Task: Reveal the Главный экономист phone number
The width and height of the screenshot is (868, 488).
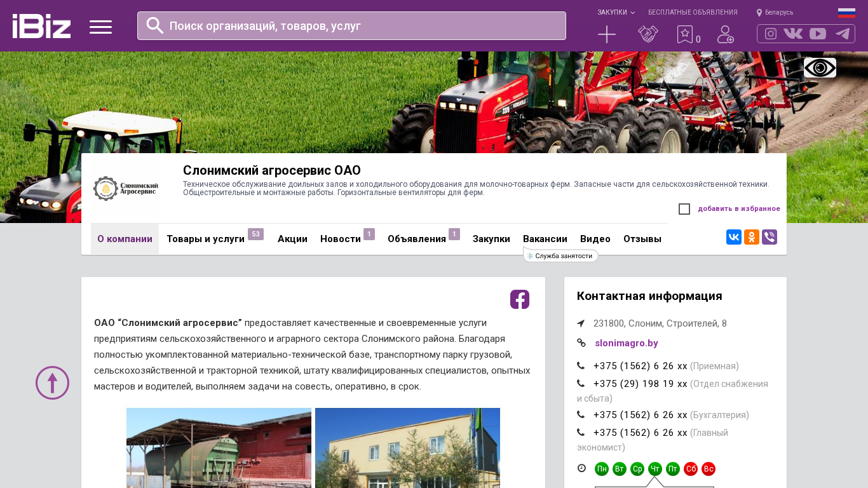Action: pos(641,433)
